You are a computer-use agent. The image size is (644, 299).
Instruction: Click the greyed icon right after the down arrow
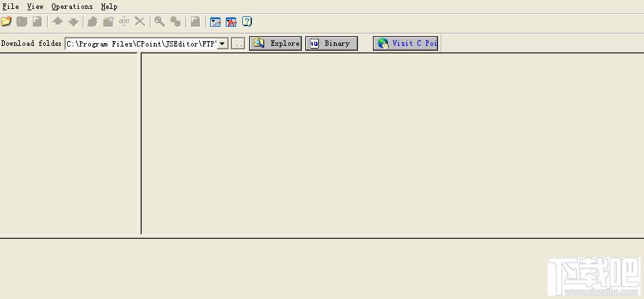(x=92, y=21)
